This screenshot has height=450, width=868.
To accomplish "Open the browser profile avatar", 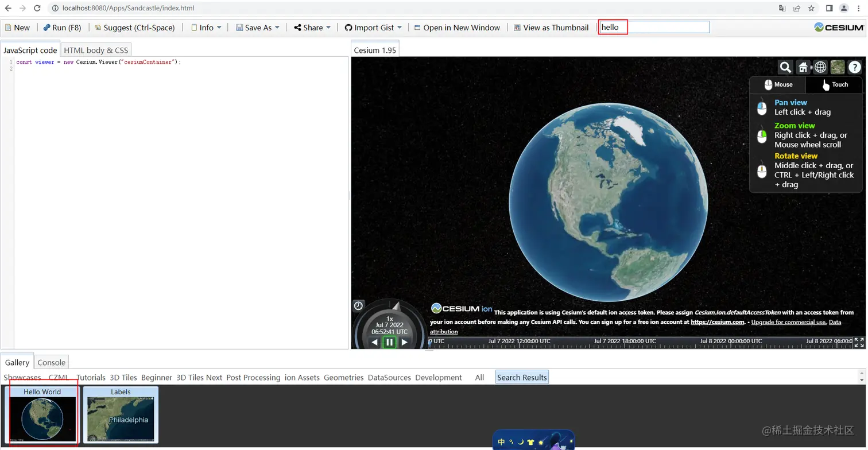I will coord(844,8).
